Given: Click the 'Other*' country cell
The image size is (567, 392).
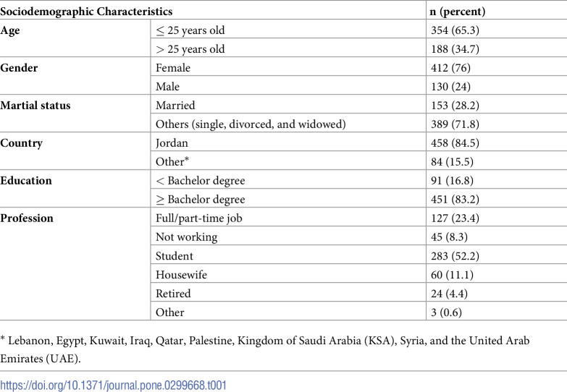Looking at the screenshot, I should (x=172, y=161).
